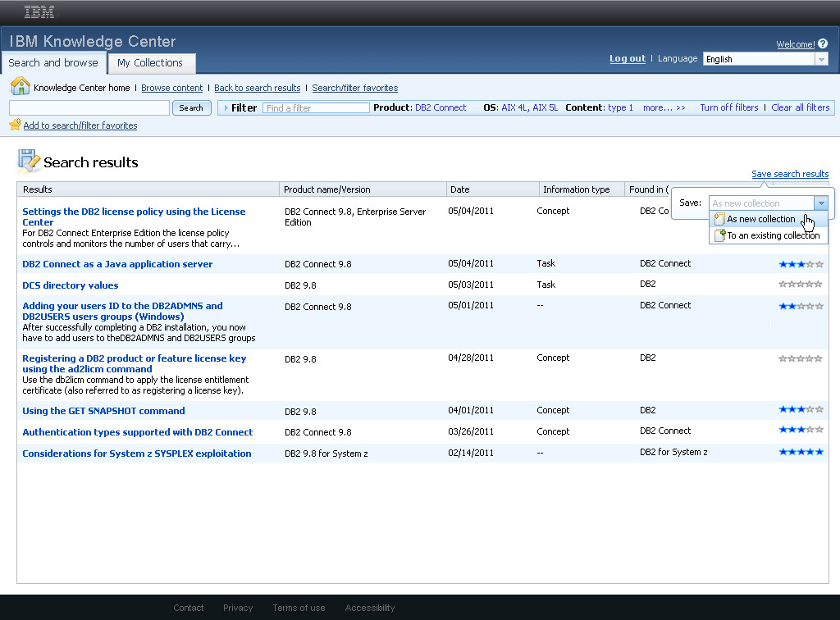
Task: Rate the SYSPLEX exploitation result stars
Action: [x=801, y=452]
